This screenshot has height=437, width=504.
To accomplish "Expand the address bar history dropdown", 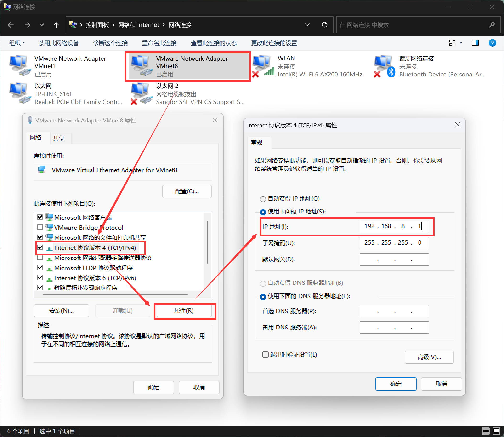I will [x=307, y=25].
